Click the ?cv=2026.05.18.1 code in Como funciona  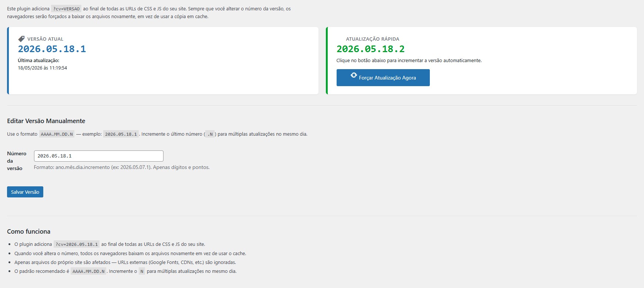tap(77, 244)
